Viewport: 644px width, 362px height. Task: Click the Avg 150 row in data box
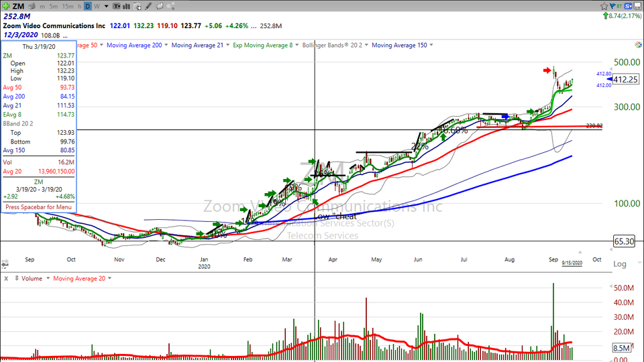[39, 150]
